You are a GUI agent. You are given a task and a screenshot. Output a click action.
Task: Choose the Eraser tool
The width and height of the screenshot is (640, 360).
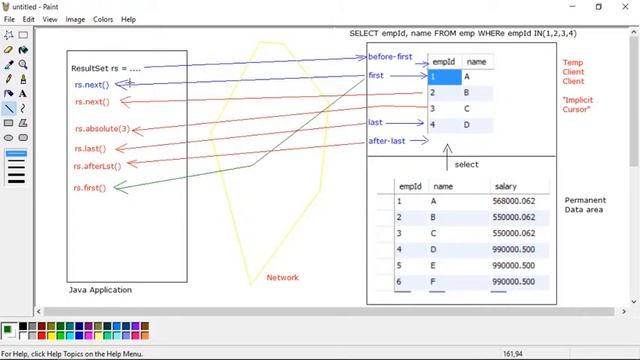pyautogui.click(x=9, y=50)
